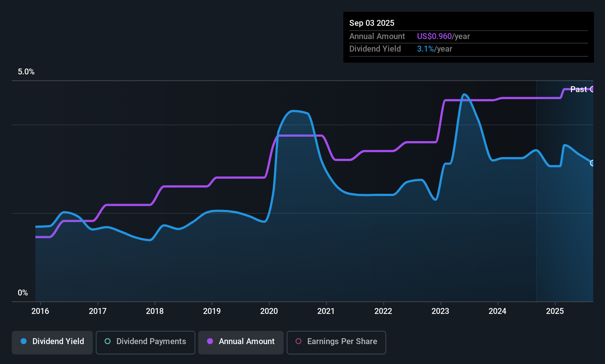Click the "Past" label on the chart
605x364 pixels.
coord(578,90)
